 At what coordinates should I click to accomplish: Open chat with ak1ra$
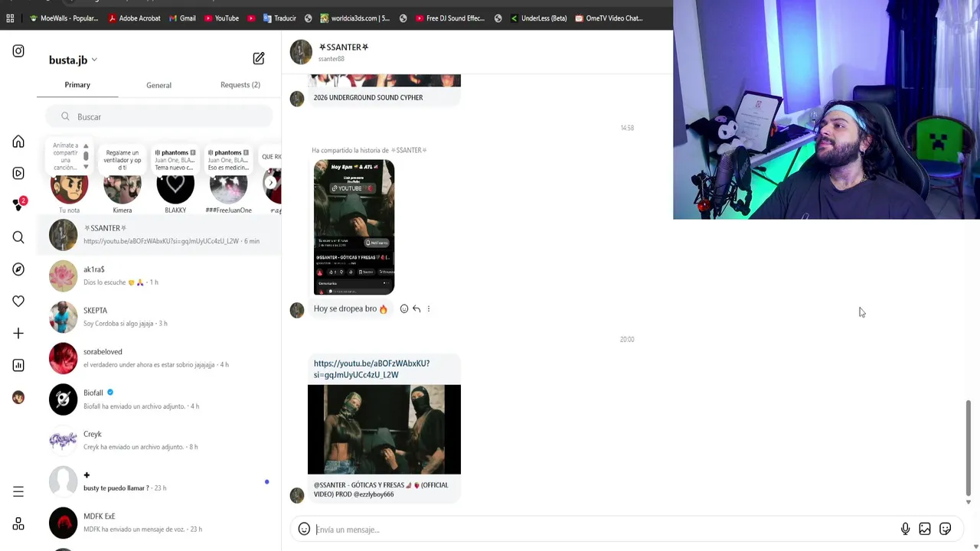click(x=158, y=275)
